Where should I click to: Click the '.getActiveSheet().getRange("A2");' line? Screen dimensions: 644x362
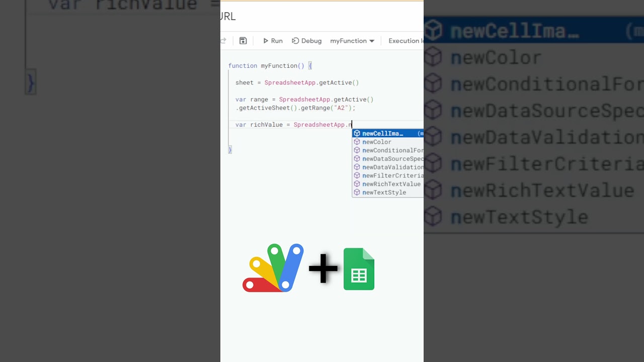295,108
